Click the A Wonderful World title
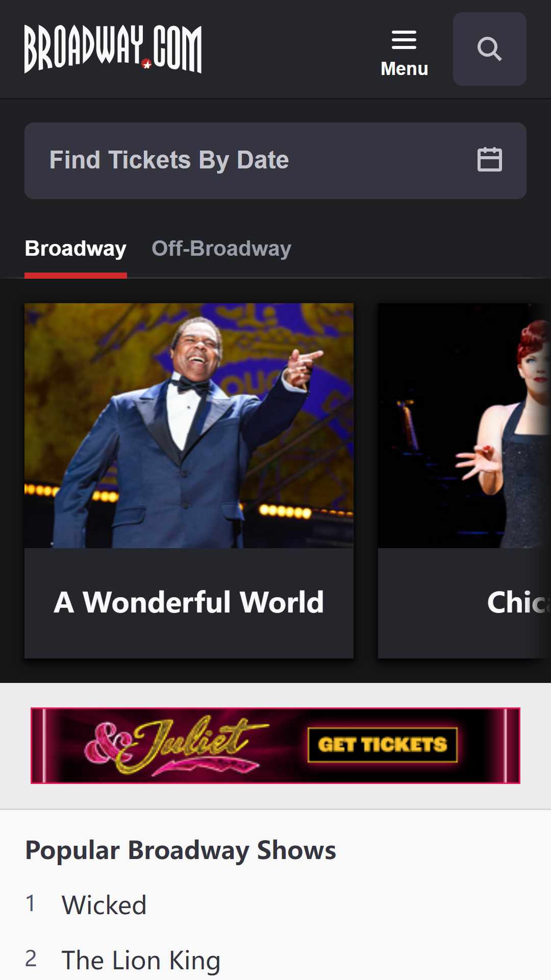 (x=189, y=602)
